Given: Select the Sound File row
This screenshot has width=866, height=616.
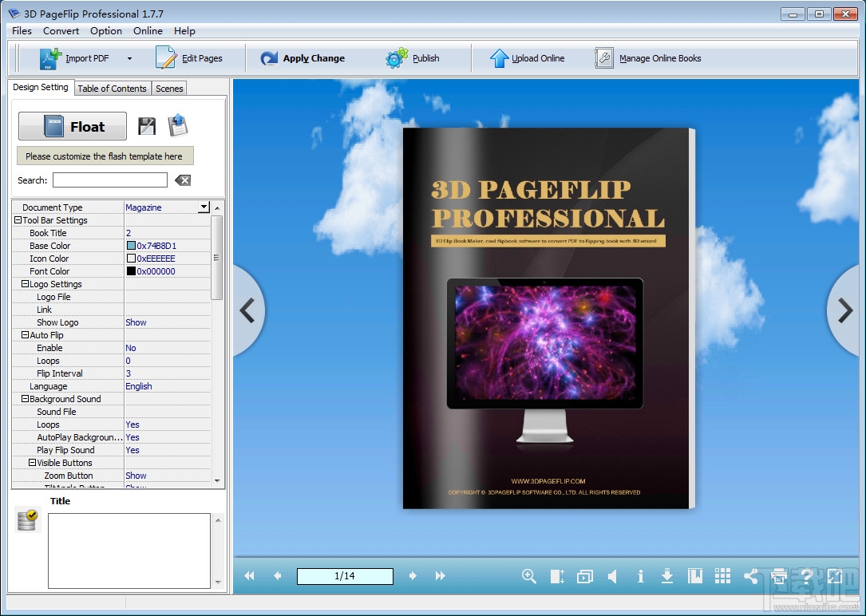Looking at the screenshot, I should click(111, 412).
